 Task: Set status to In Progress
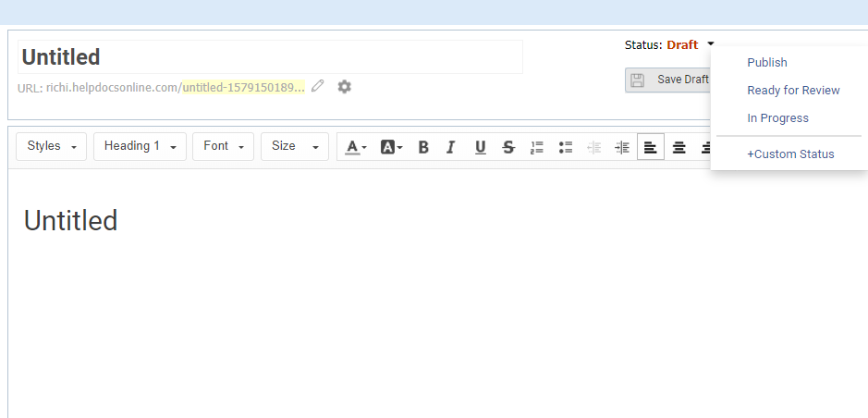tap(777, 118)
